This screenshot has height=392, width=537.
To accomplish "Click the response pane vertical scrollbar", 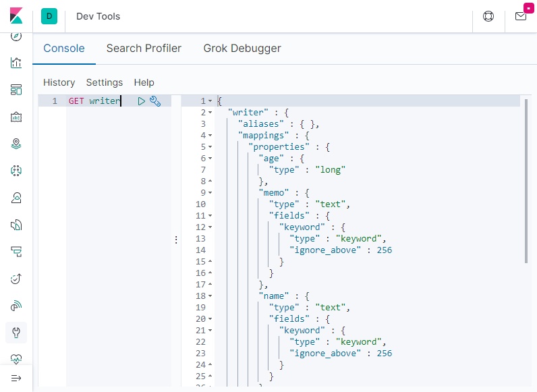I will (526, 182).
